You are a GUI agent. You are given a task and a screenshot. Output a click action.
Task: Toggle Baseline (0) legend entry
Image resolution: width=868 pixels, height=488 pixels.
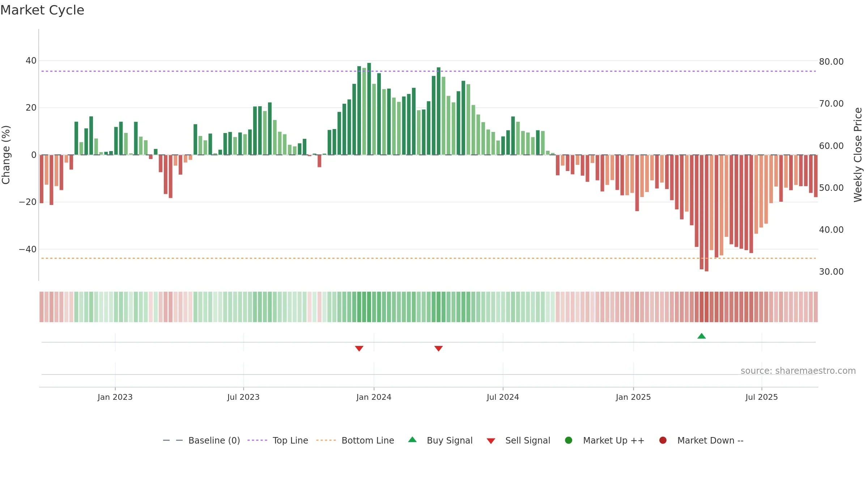click(201, 440)
